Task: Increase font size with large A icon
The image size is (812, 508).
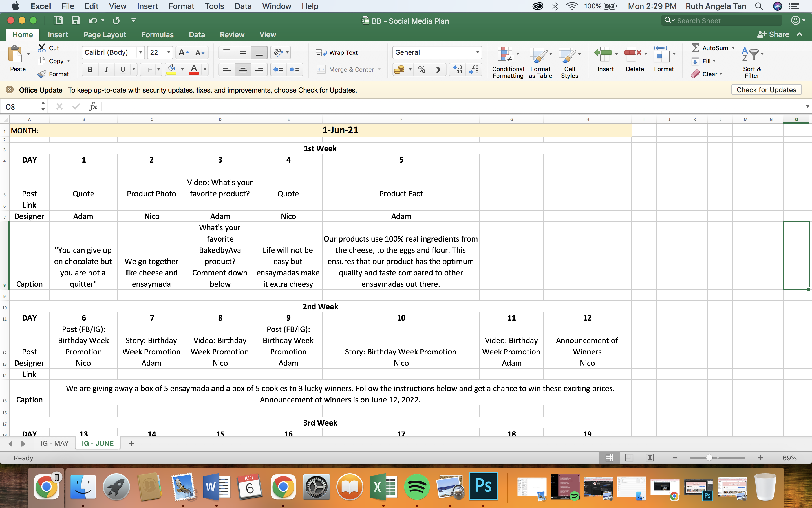Action: tap(184, 52)
